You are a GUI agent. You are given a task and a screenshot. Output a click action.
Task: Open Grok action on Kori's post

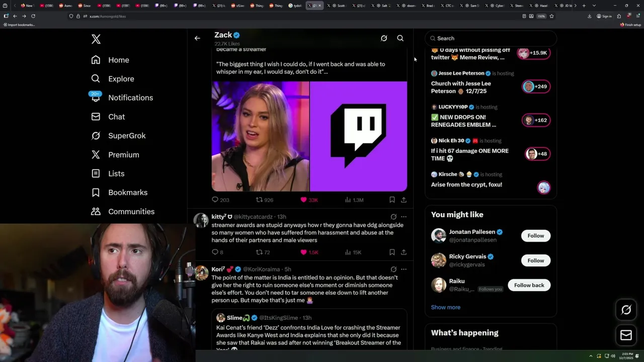tap(393, 269)
